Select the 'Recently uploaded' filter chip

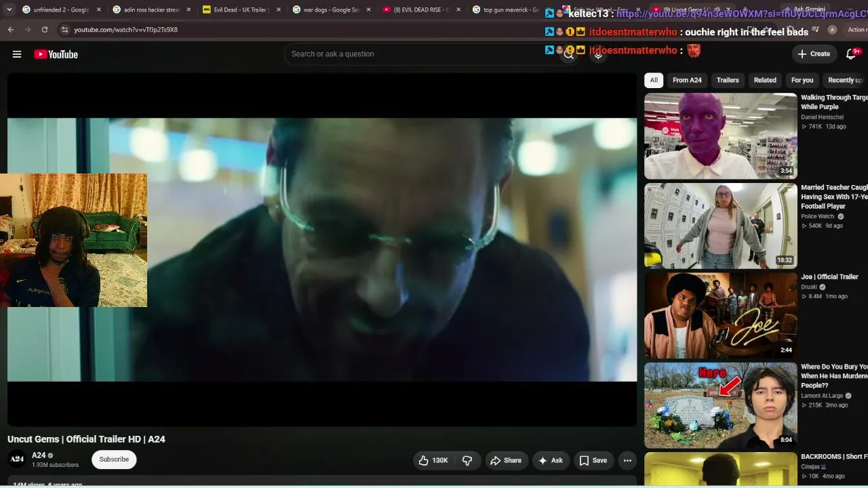[x=845, y=80]
